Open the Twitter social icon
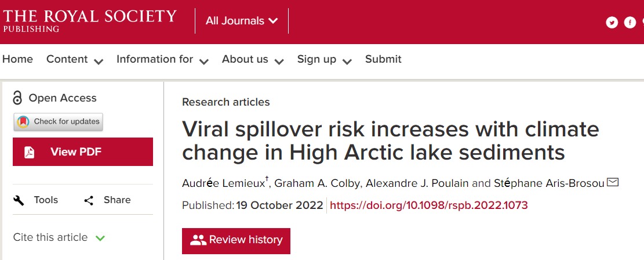The image size is (644, 260). click(612, 22)
